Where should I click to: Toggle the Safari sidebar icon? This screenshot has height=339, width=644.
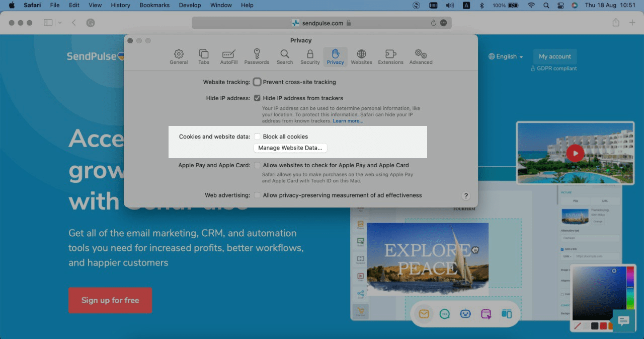(48, 23)
